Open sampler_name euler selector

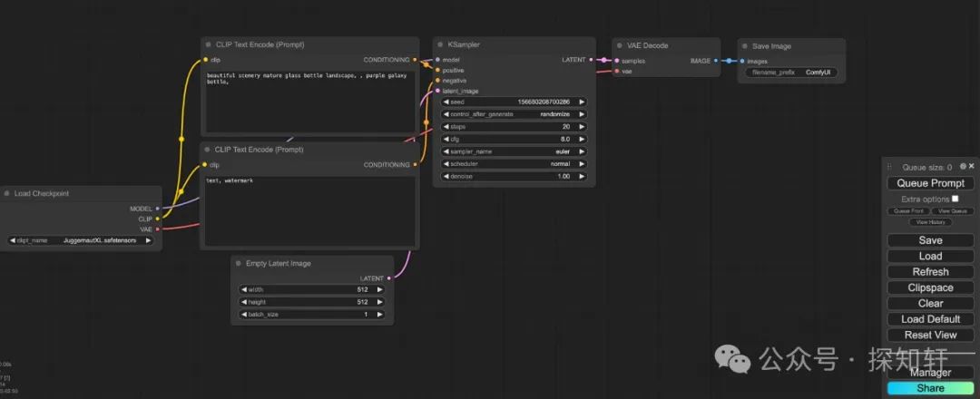point(514,151)
